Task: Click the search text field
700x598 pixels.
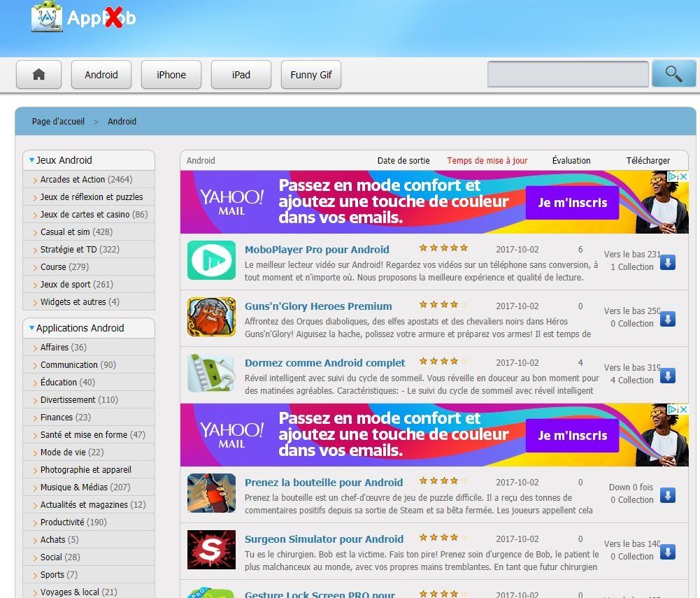Action: tap(568, 74)
